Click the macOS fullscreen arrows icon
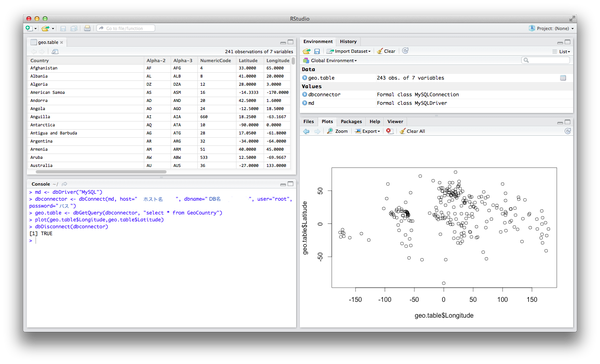This screenshot has width=600, height=364. 572,18
